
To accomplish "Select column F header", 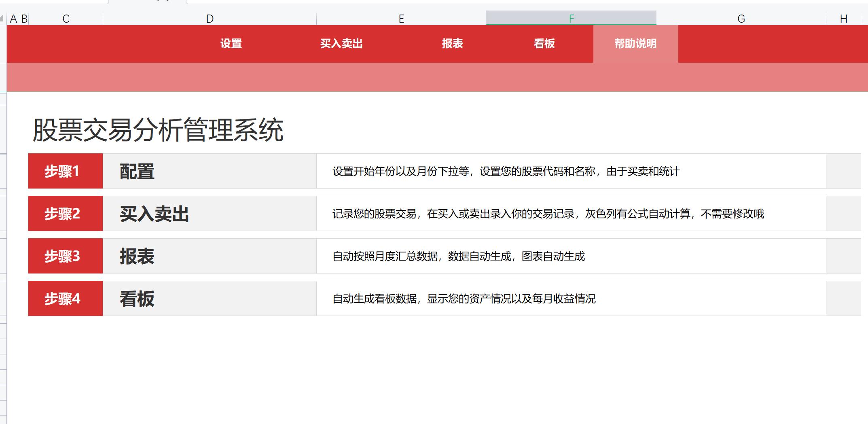I will coord(571,18).
